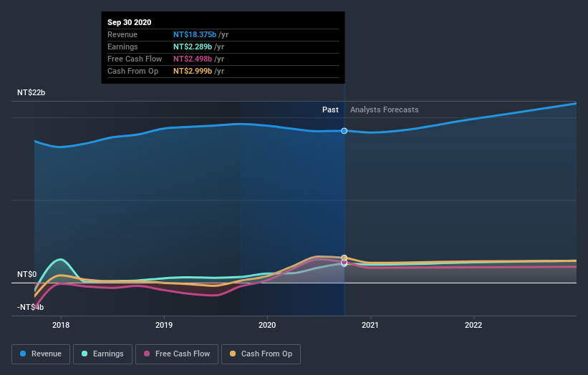
Task: Click the NT$2.498b free cash flow value
Action: tap(193, 59)
